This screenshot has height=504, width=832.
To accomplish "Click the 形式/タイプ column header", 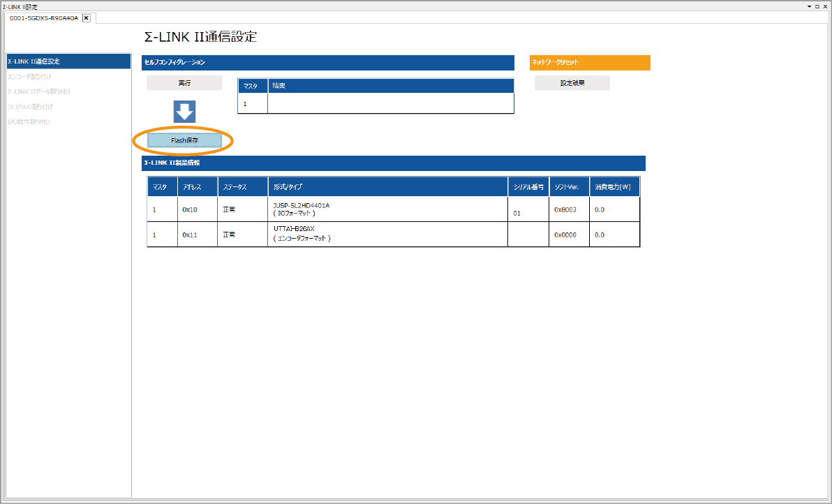I will tap(387, 187).
